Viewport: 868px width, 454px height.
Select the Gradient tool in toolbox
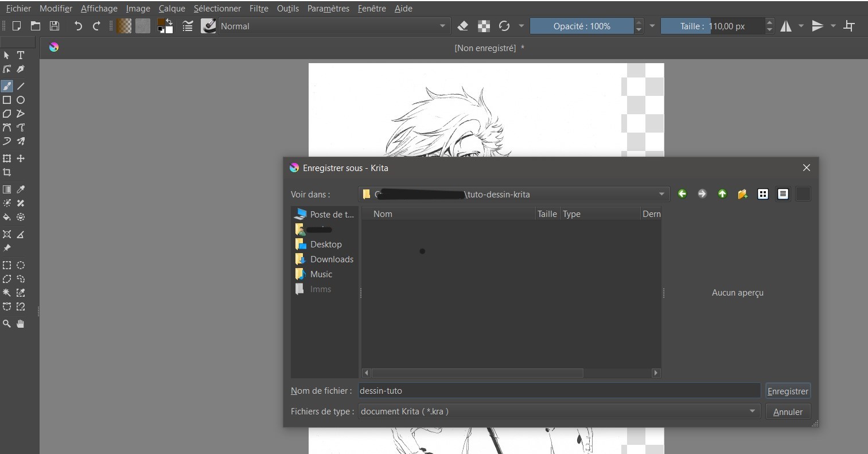(7, 189)
